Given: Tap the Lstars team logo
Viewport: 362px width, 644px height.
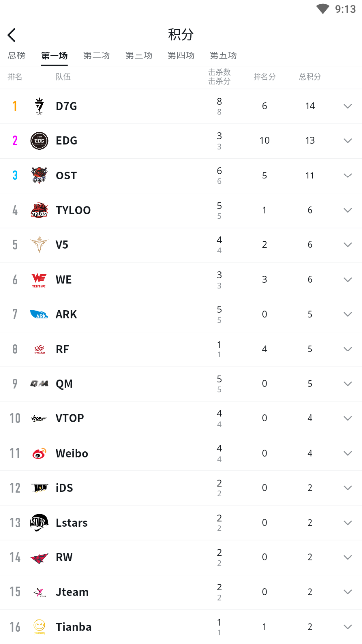Looking at the screenshot, I should [39, 523].
